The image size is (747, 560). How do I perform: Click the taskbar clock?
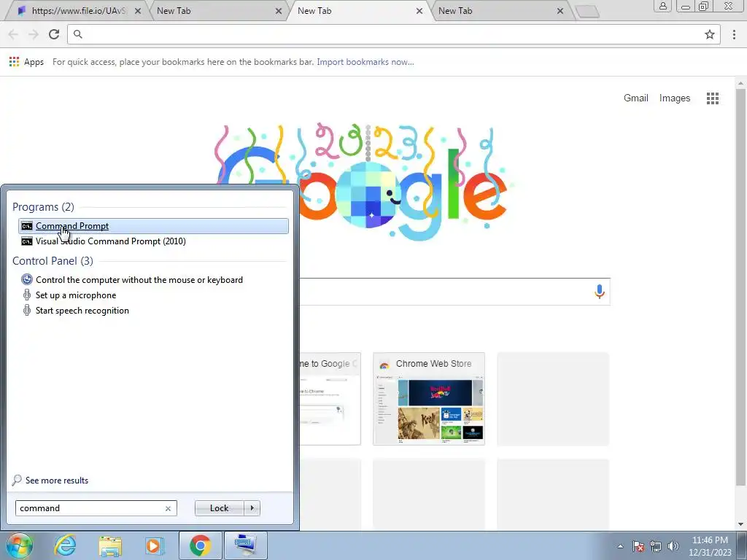click(x=710, y=546)
